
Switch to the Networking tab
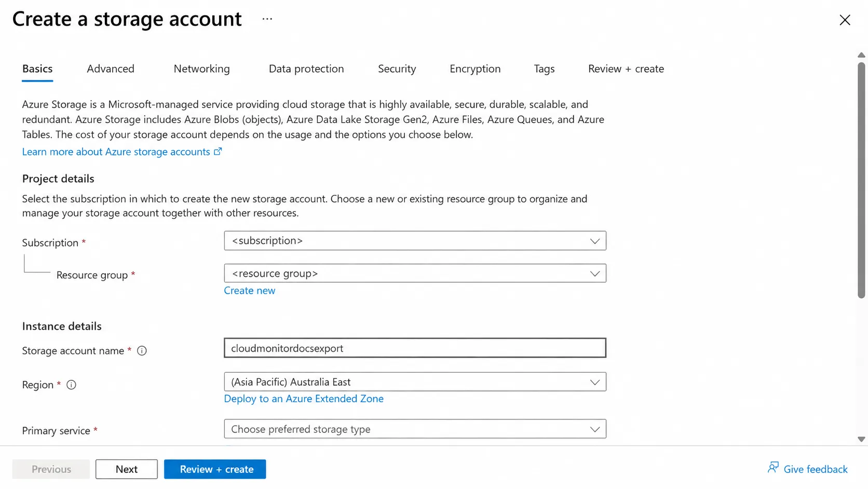pos(201,69)
